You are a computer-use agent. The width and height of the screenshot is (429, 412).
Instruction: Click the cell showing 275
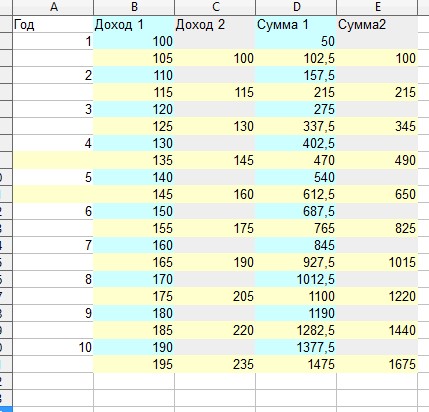(x=296, y=109)
